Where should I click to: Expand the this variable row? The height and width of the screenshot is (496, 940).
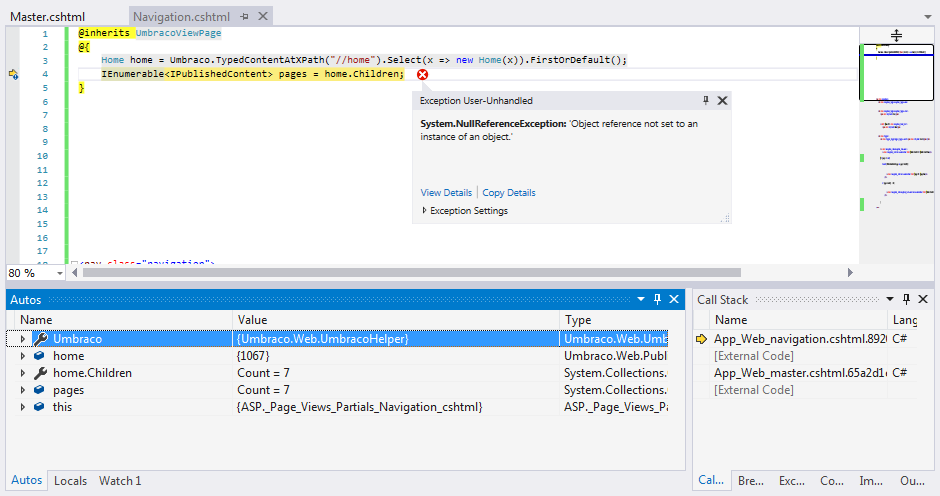point(23,407)
